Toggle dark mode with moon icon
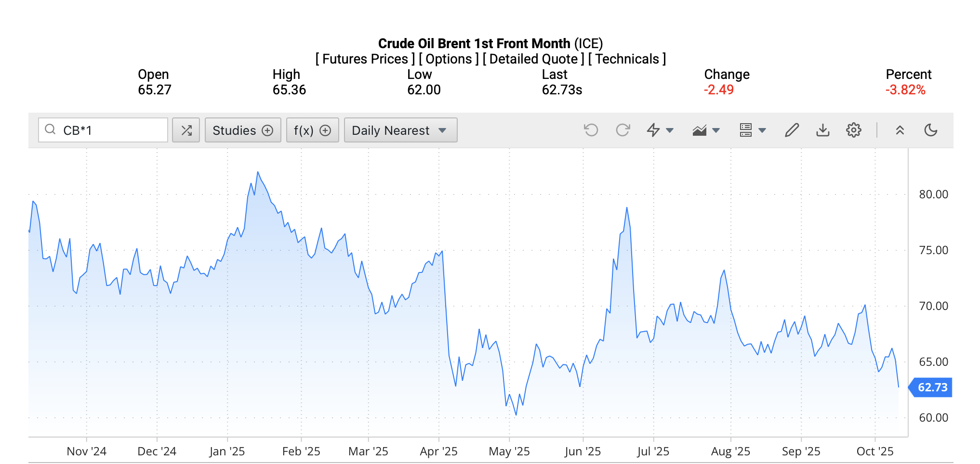The height and width of the screenshot is (464, 980). 930,130
